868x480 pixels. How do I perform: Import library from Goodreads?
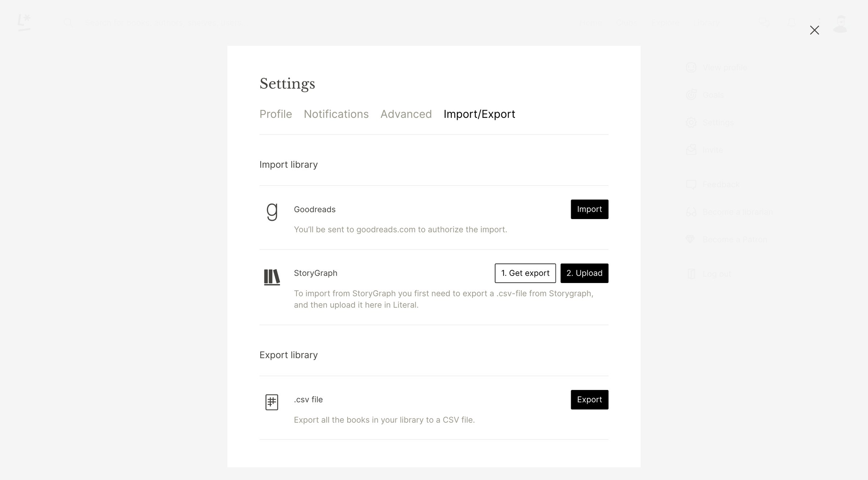click(x=590, y=209)
